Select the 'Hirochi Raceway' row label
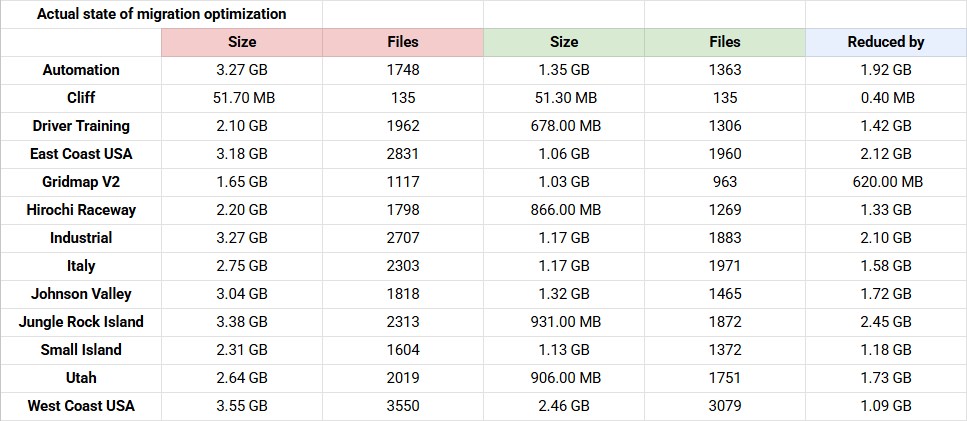Image resolution: width=967 pixels, height=421 pixels. (x=81, y=210)
